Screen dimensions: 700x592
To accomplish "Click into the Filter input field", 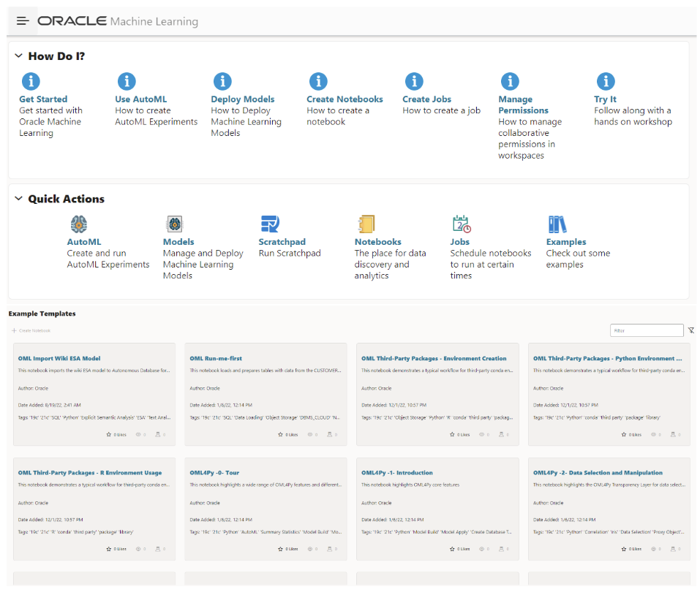I will [647, 330].
